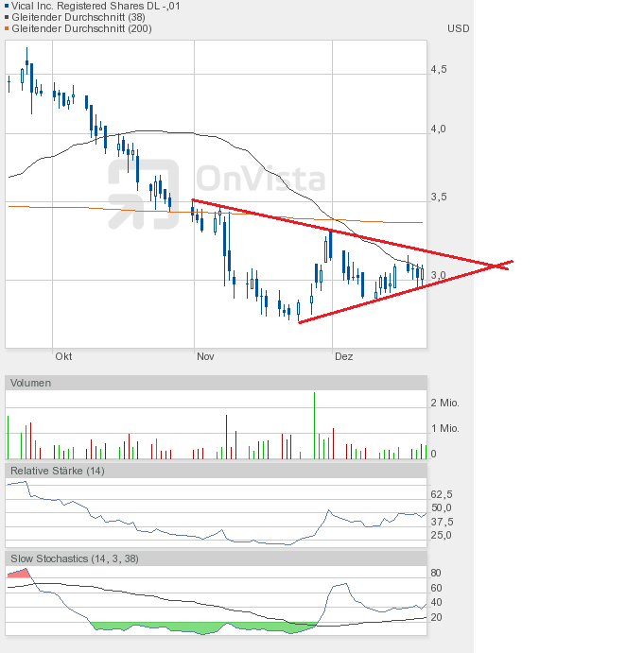Click the Dez month label

pos(344,356)
